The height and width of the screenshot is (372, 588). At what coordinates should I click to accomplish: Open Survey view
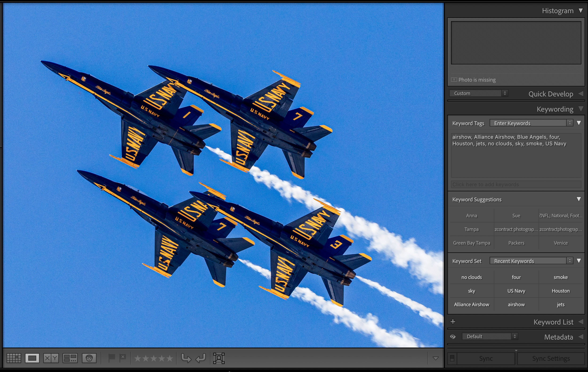point(70,358)
